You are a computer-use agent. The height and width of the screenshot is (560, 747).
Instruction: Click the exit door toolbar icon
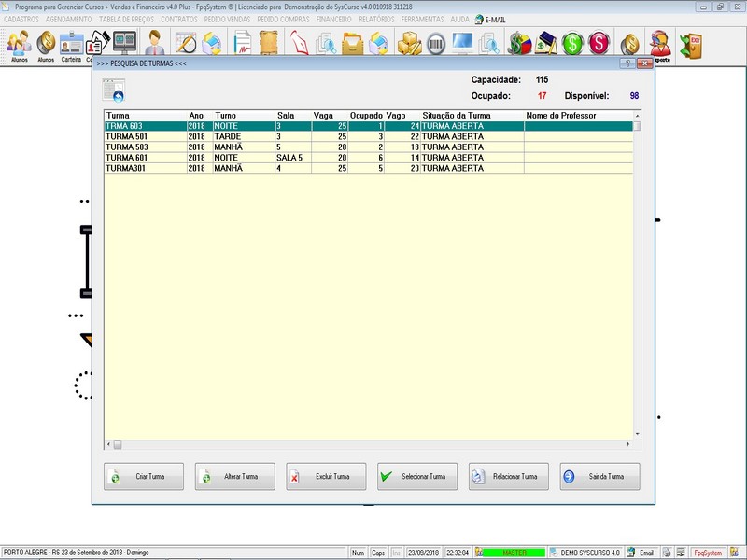(691, 46)
